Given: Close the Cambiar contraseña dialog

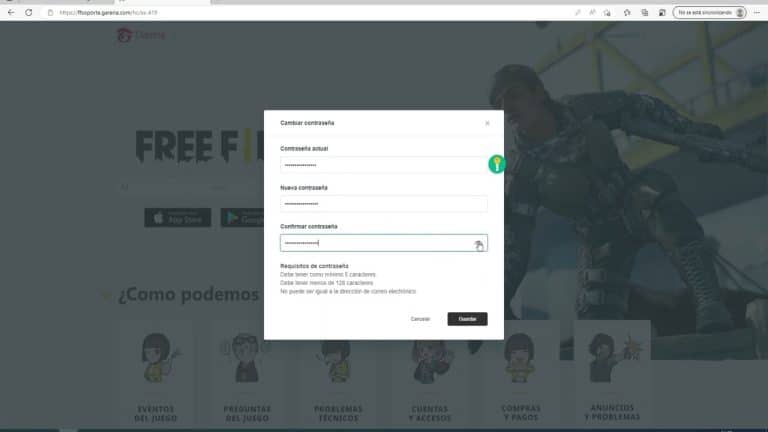Looking at the screenshot, I should click(x=487, y=123).
